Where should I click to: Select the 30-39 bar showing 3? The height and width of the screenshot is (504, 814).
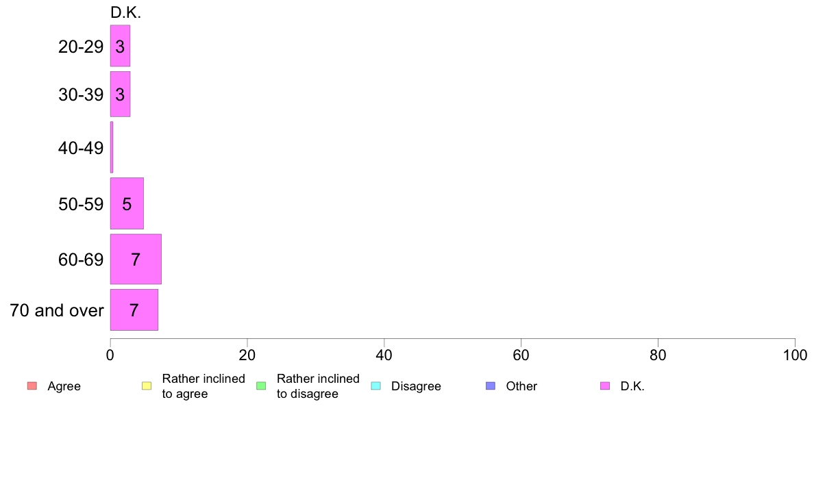120,94
